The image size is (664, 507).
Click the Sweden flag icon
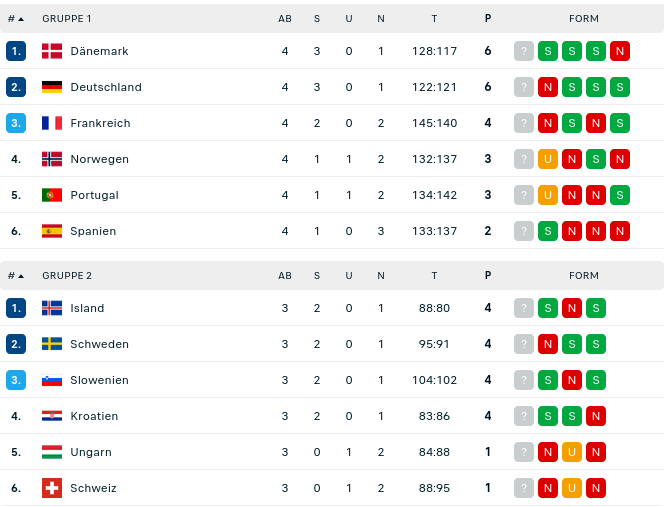[x=52, y=344]
